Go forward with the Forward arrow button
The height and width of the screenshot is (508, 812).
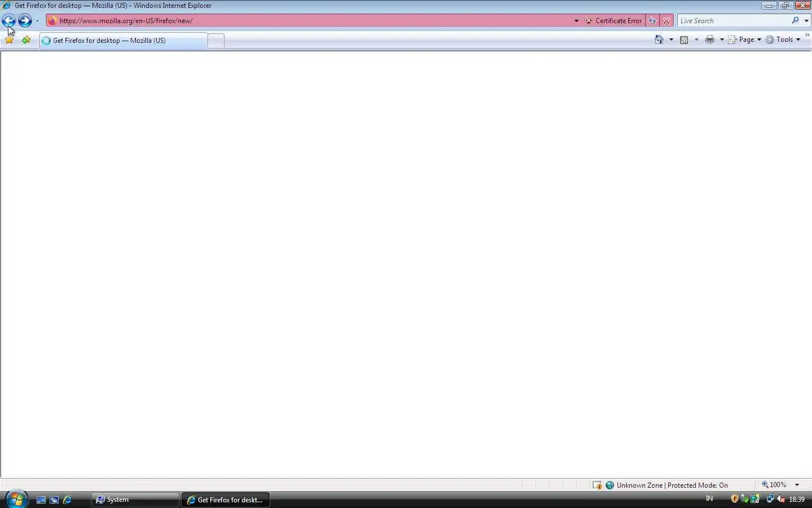[25, 21]
